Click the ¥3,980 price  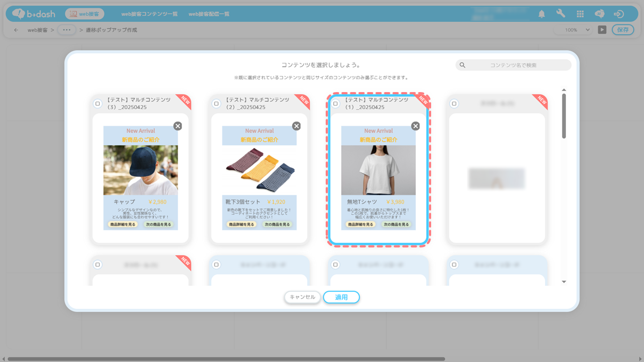tap(395, 202)
